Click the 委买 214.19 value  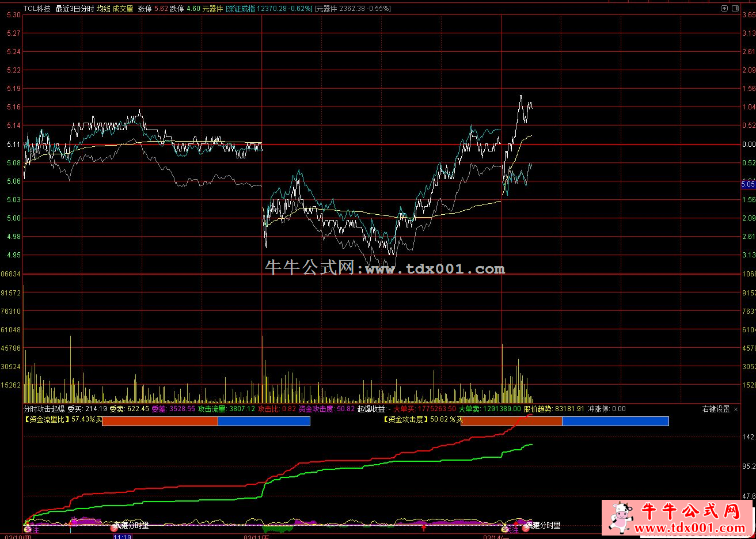(88, 409)
